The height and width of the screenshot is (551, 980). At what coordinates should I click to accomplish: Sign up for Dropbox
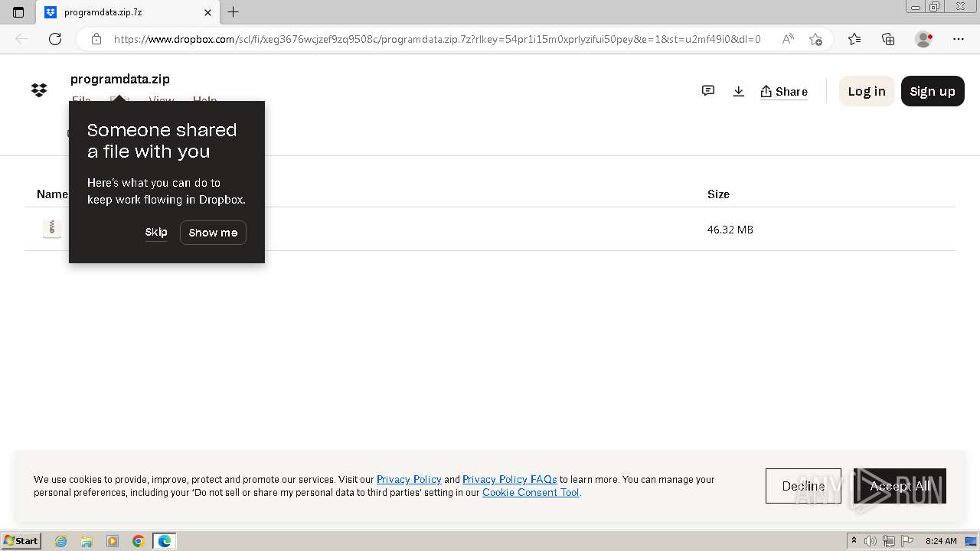point(933,91)
